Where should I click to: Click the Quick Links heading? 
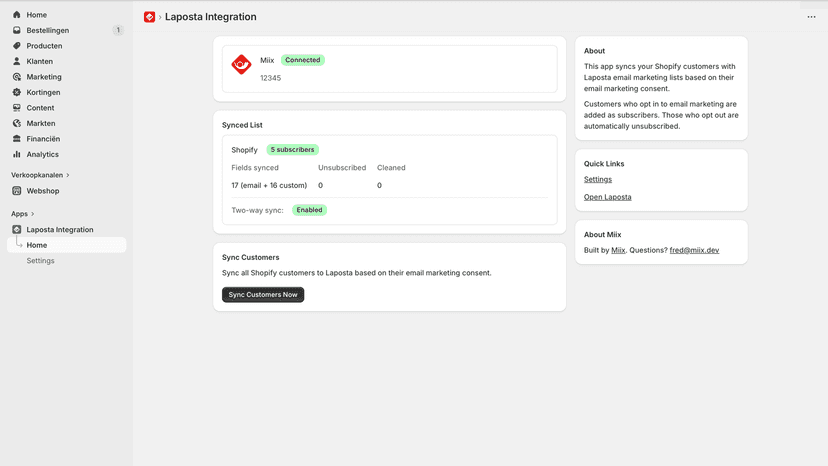click(604, 164)
